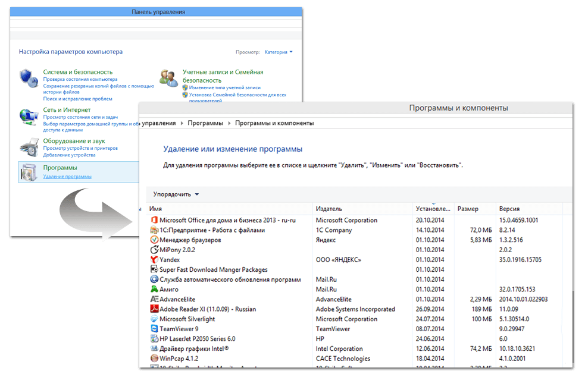Expand breadcrumb arrow after Программы
588x380 pixels.
(229, 123)
